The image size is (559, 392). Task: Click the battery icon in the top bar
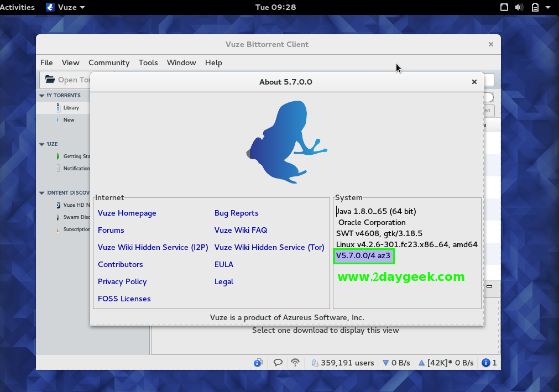point(535,7)
